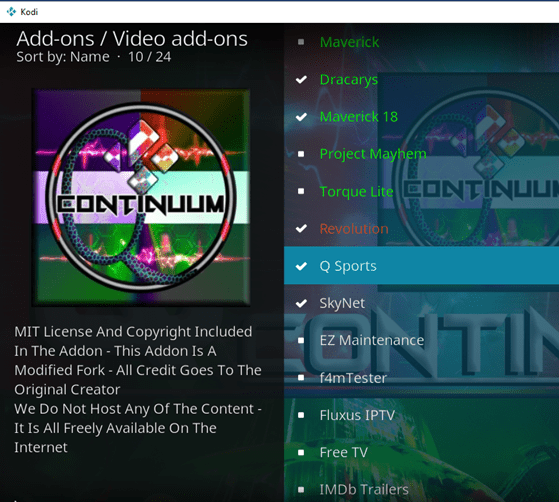Select the Project Mayhem add-on

tap(421, 154)
